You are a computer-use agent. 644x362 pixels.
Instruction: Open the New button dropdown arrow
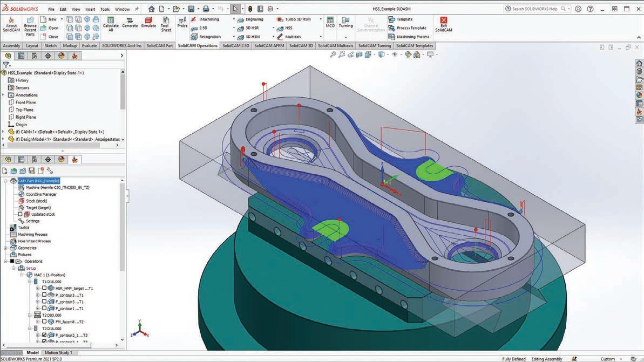tap(62, 19)
